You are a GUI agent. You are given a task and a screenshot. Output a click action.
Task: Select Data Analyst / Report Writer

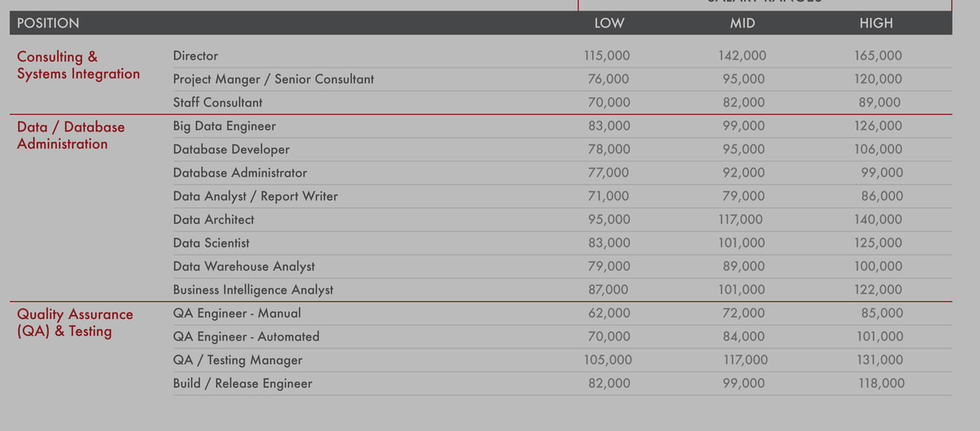tap(255, 197)
